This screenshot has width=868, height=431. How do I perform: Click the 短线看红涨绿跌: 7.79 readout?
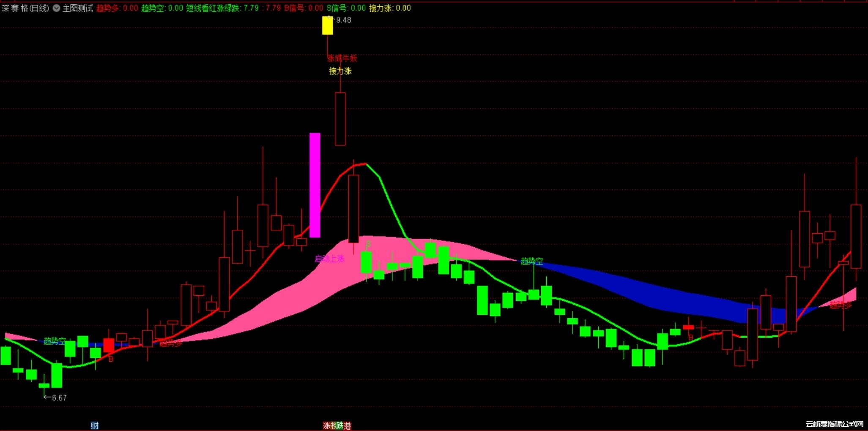tap(222, 8)
